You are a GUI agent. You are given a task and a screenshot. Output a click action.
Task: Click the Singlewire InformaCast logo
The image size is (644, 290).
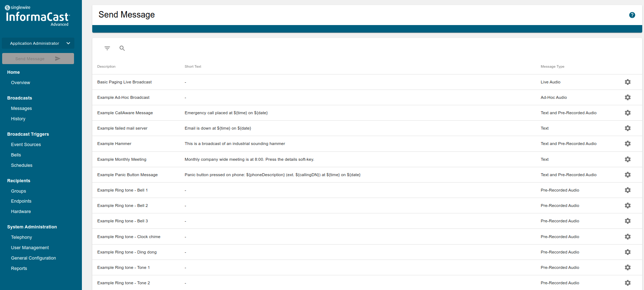tap(37, 16)
